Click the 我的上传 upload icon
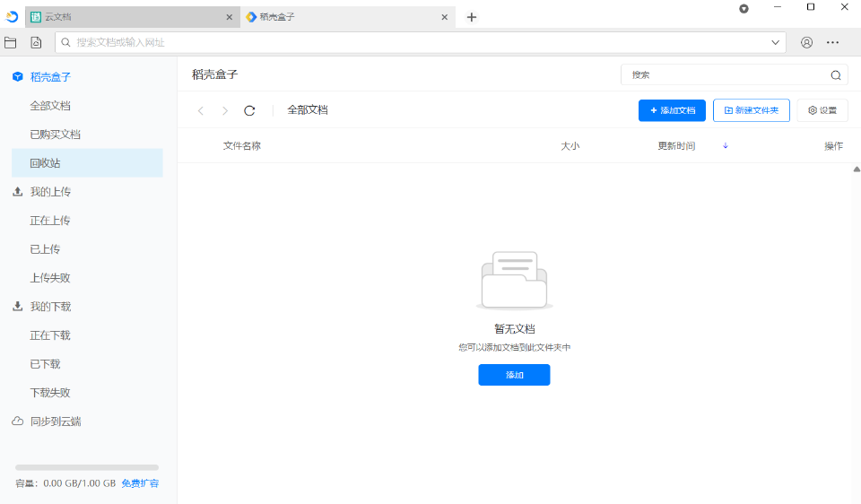Screen dimensions: 861x504 click(18, 191)
